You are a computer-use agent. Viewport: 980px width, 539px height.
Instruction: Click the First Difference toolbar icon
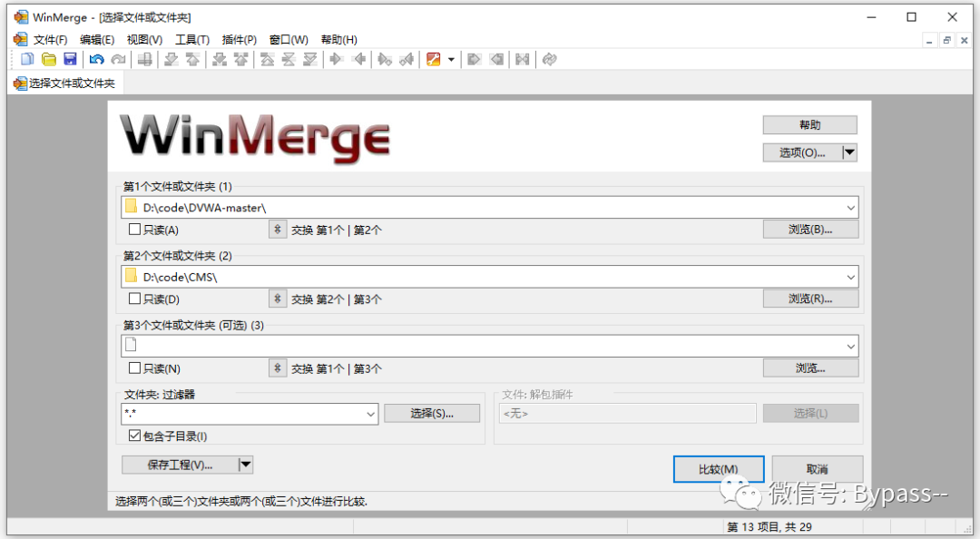tap(268, 59)
